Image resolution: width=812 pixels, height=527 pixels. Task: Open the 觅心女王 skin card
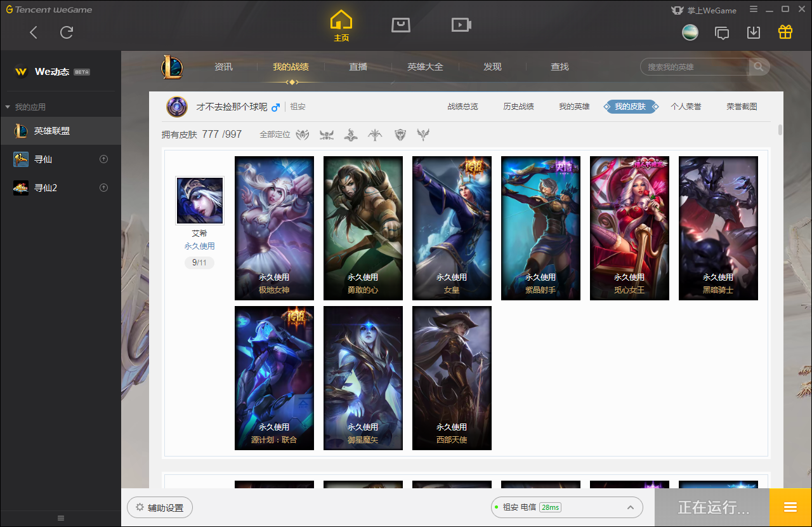[x=629, y=228]
